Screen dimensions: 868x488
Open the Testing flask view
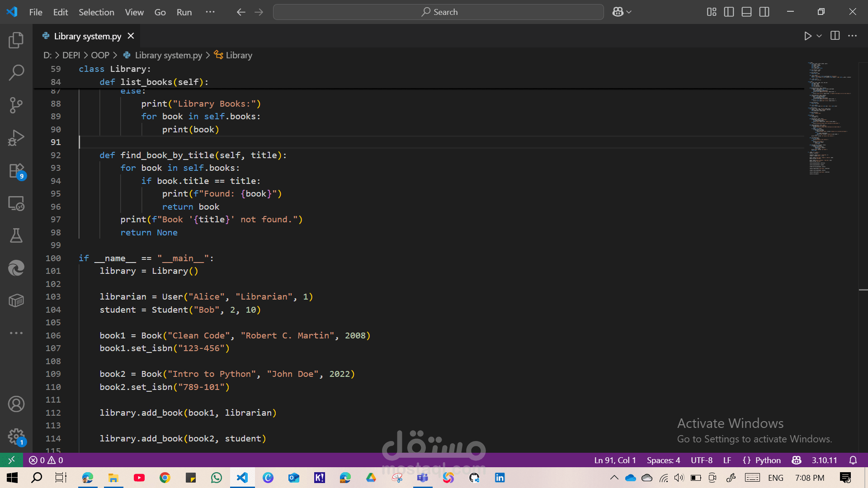coord(16,235)
